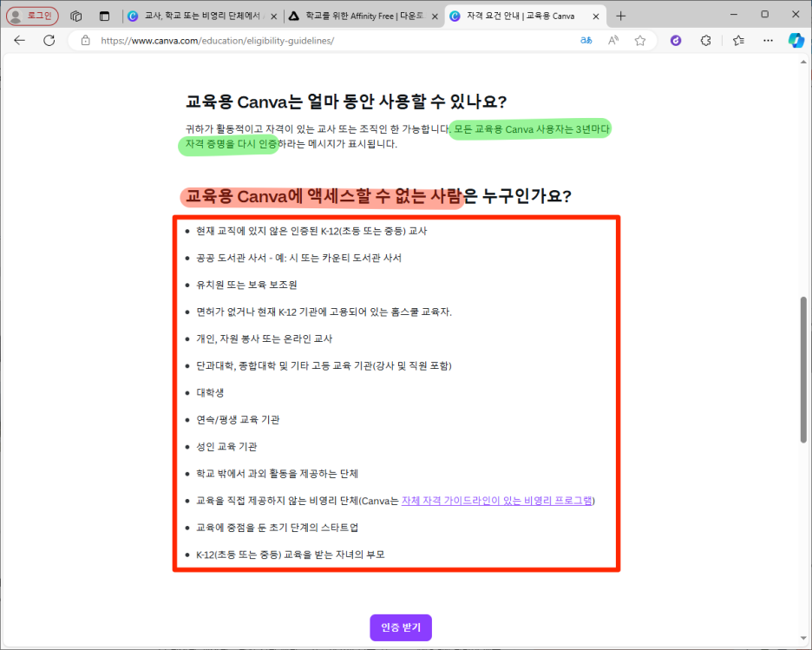812x650 pixels.
Task: Click list item 공공 도서관 사서
Action: coord(298,258)
